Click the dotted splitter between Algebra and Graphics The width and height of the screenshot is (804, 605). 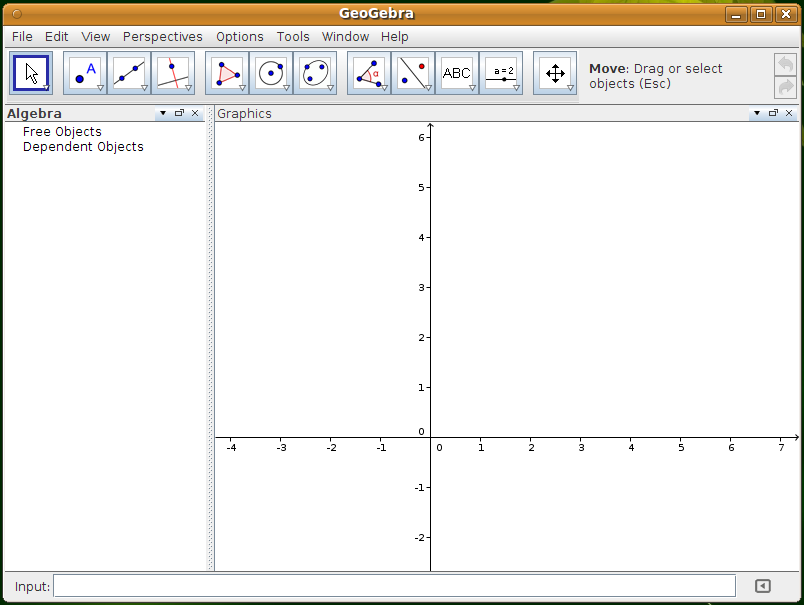click(210, 338)
